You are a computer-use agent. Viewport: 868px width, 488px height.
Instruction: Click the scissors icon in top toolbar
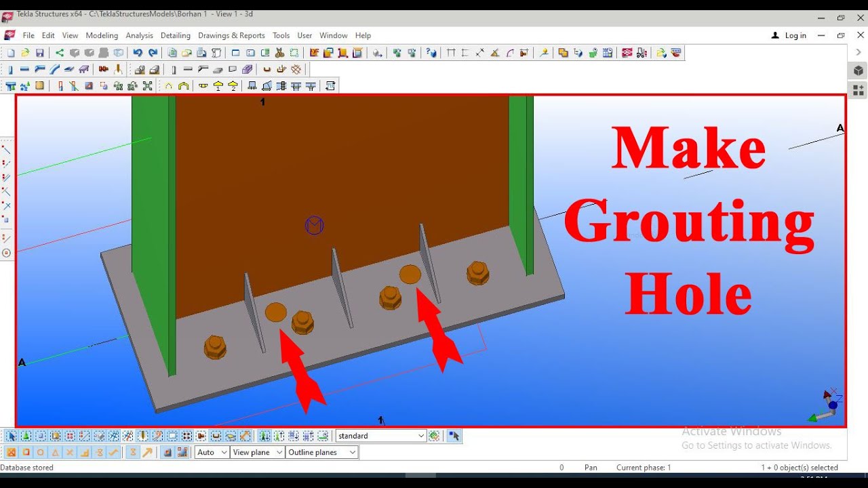[279, 53]
